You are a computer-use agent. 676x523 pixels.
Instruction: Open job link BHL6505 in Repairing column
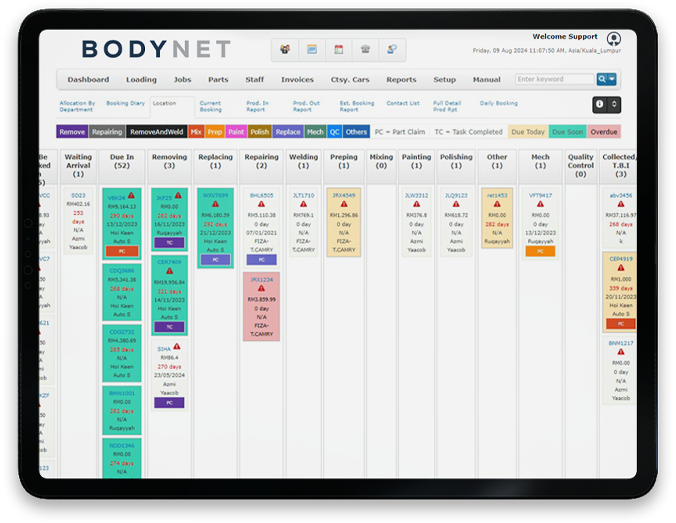261,195
